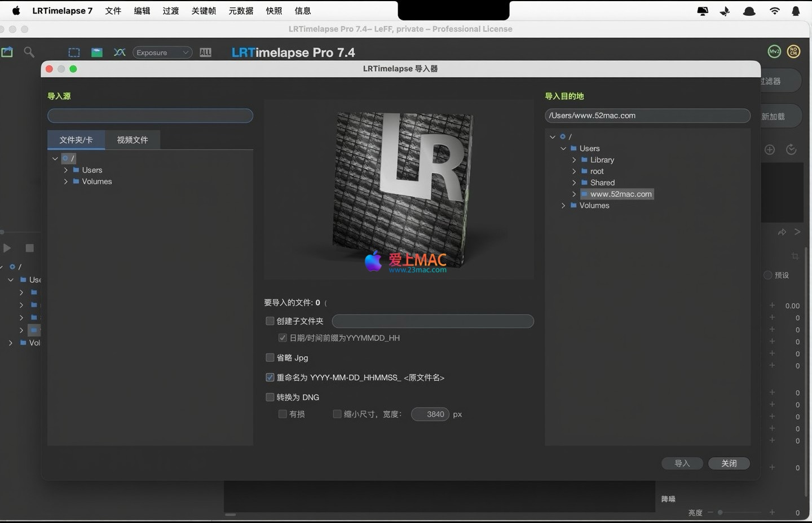Click the crossing curves icon
812x523 pixels.
click(120, 52)
